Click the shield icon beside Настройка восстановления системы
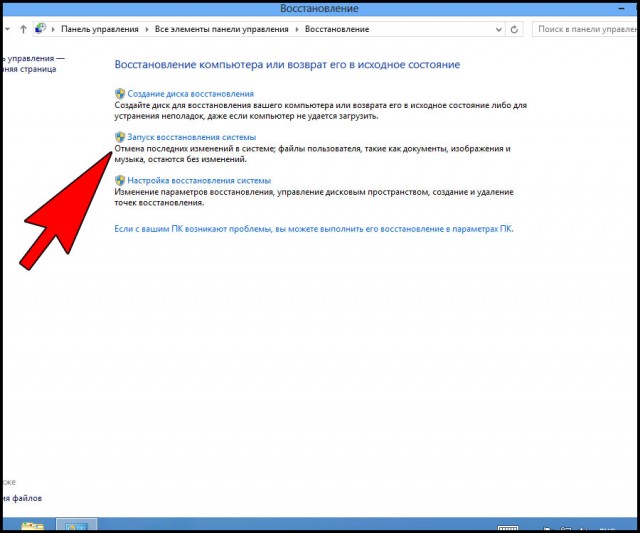The width and height of the screenshot is (640, 533). pyautogui.click(x=120, y=180)
